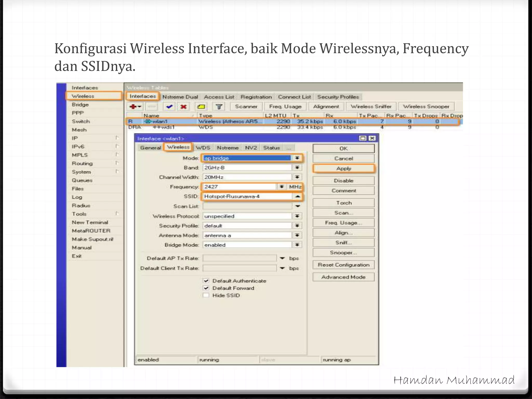Screen dimensions: 532x399
Task: Open the Security Profile dropdown
Action: point(297,226)
